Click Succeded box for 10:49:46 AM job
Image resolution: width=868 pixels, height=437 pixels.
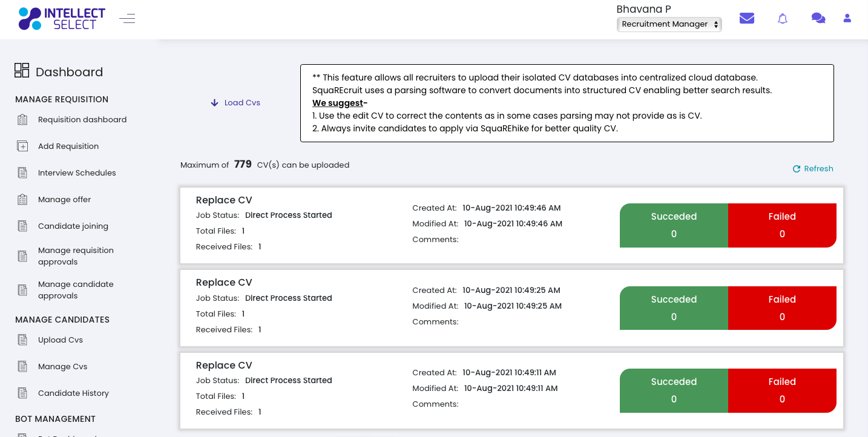pyautogui.click(x=674, y=225)
